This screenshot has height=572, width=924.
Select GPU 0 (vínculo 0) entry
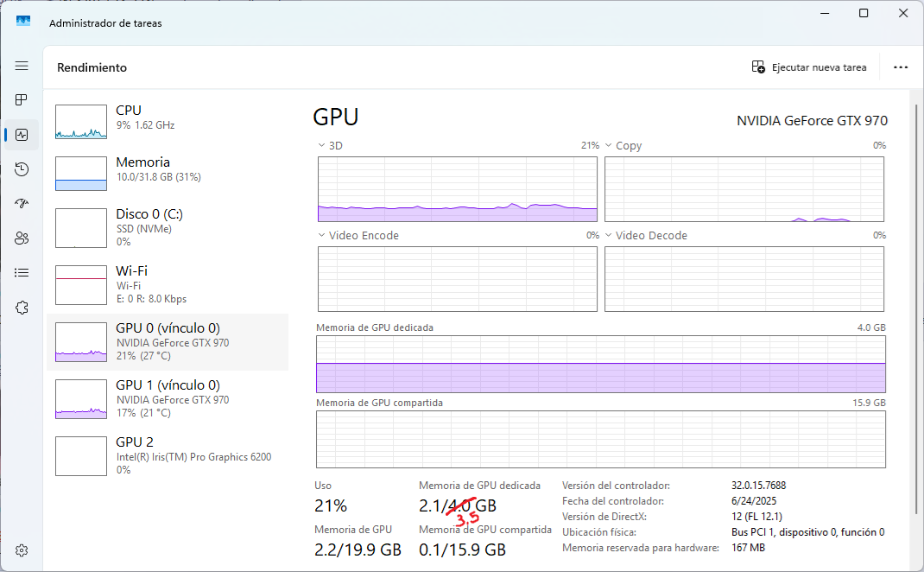[168, 342]
